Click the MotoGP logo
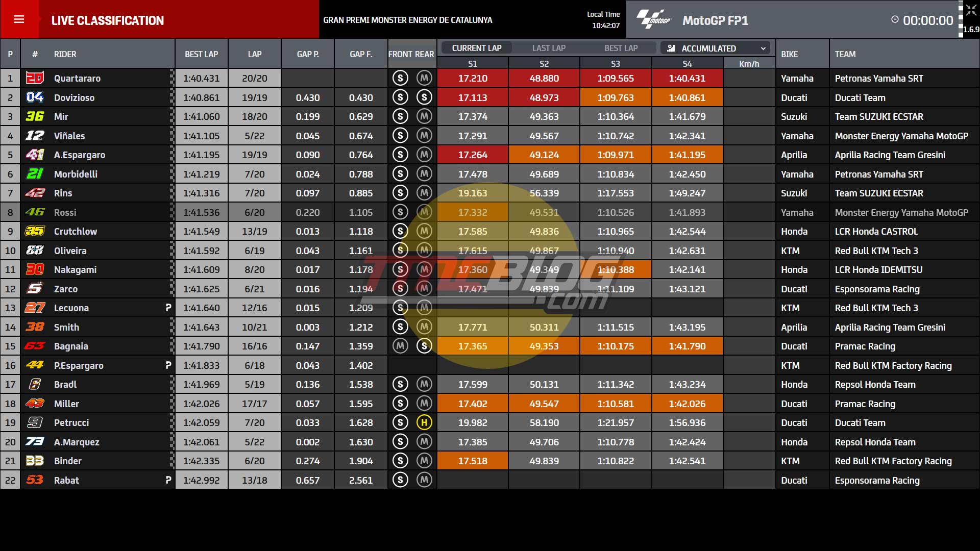This screenshot has height=551, width=980. coord(653,19)
